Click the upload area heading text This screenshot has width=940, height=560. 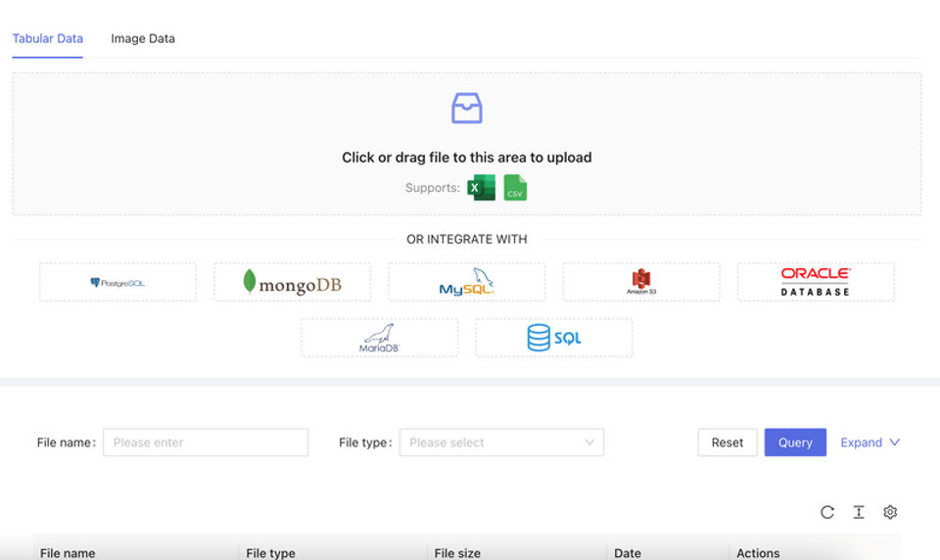point(466,157)
